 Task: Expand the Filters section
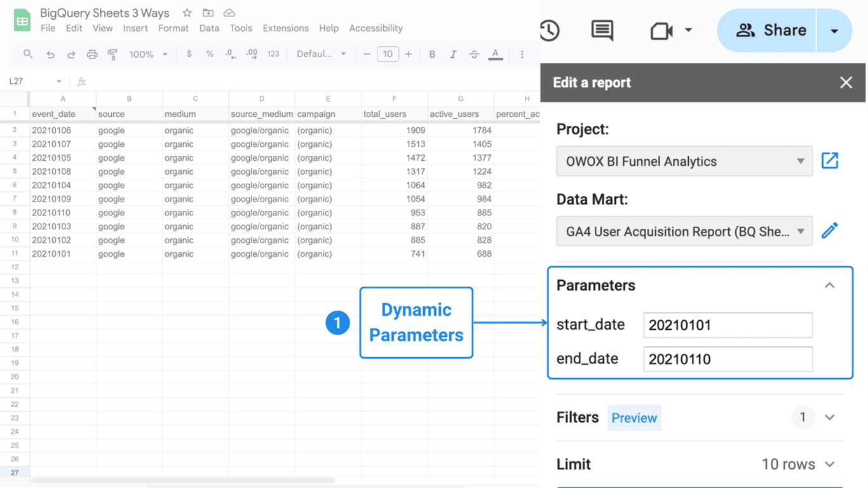click(x=829, y=417)
